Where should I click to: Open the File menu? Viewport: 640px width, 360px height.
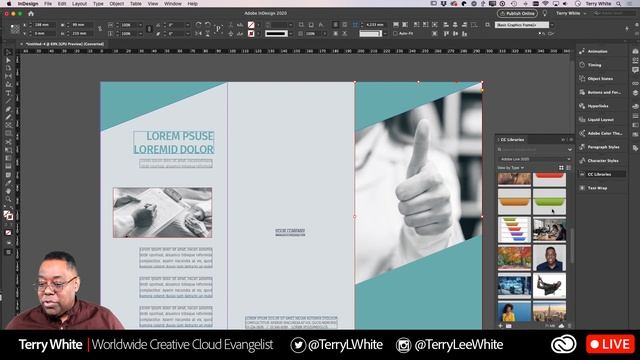click(x=48, y=4)
